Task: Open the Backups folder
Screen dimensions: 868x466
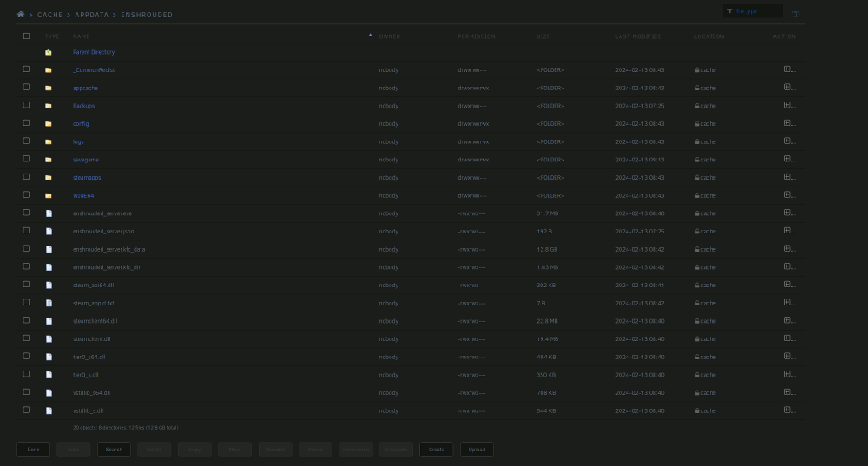Action: [83, 106]
